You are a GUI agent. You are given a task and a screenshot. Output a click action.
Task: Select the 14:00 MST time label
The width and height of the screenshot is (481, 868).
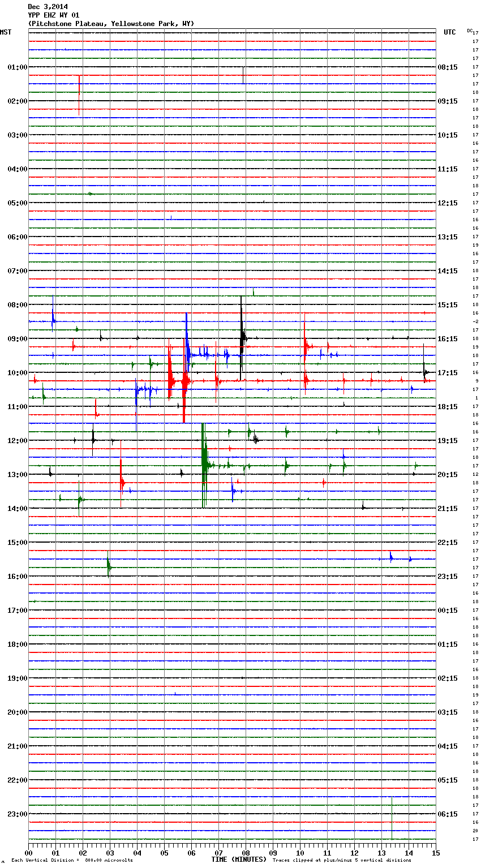[x=18, y=509]
